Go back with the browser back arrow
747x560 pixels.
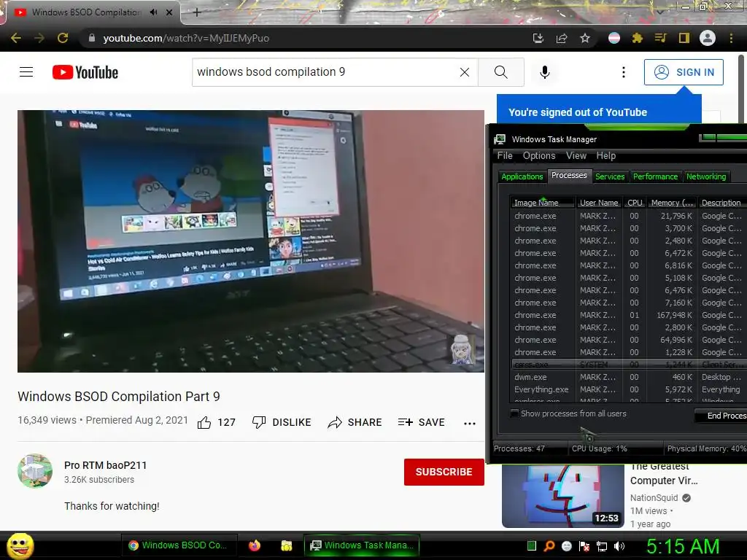(16, 38)
